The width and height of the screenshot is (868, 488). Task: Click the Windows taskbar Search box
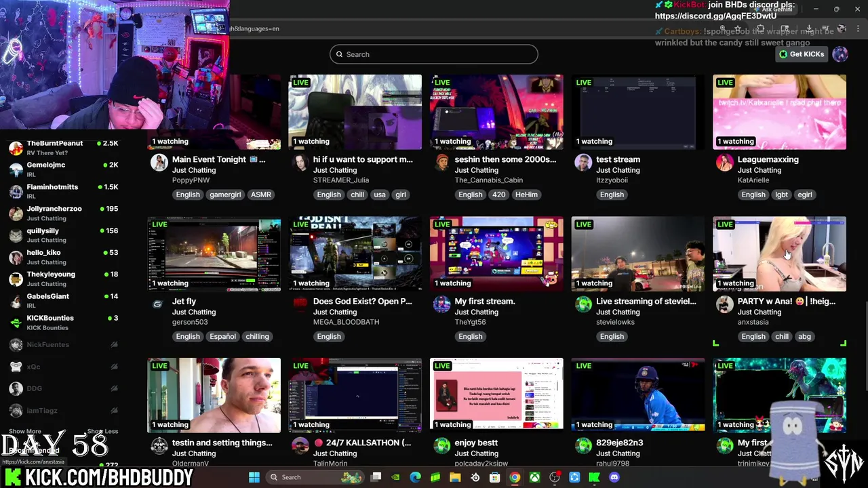(x=316, y=477)
